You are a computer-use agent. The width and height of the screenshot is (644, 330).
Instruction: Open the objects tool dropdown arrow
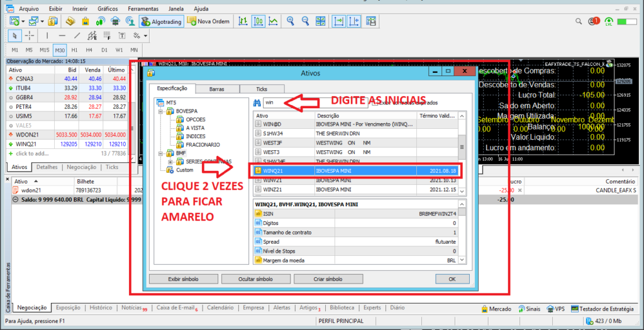[x=146, y=36]
